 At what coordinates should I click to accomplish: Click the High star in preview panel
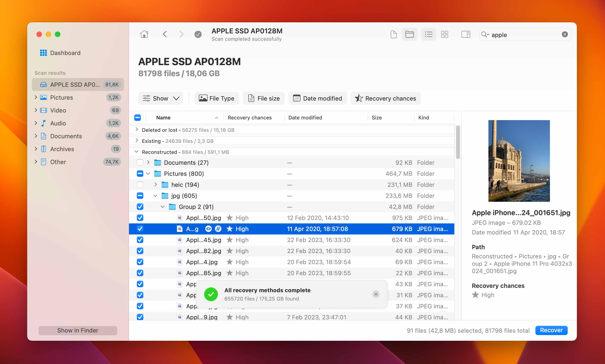coord(475,295)
